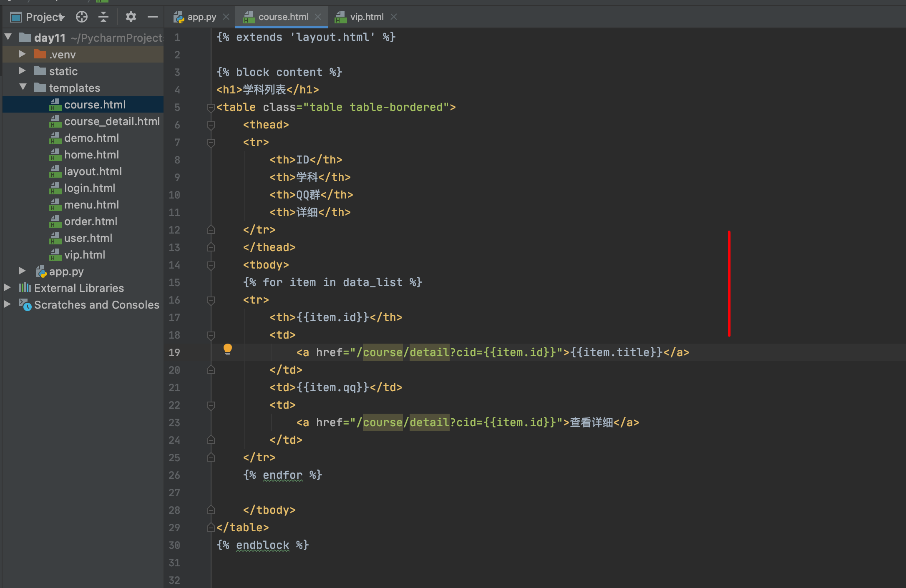The height and width of the screenshot is (588, 906).
Task: Fold the thead block at line 6
Action: click(x=211, y=125)
